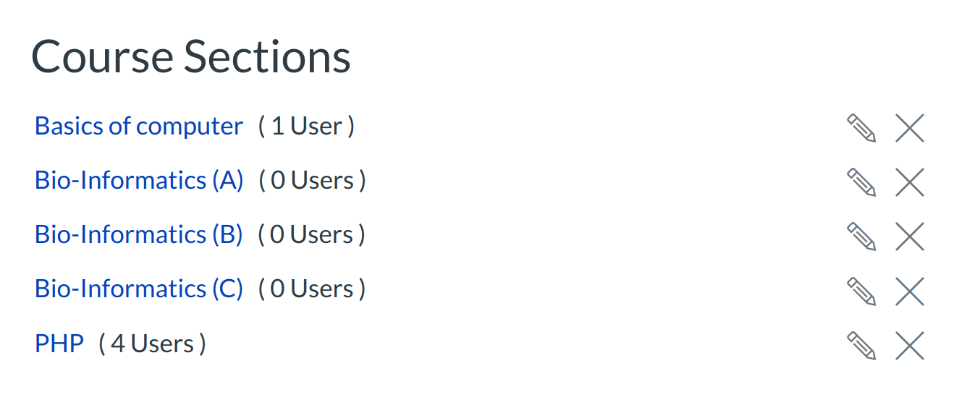Delete the Basics of computer section
The width and height of the screenshot is (980, 405).
point(910,128)
